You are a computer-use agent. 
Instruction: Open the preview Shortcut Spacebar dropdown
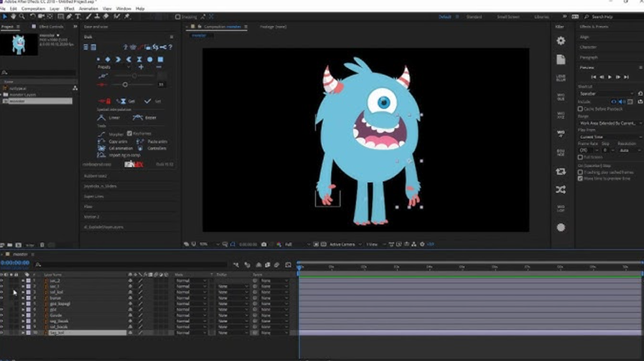607,93
